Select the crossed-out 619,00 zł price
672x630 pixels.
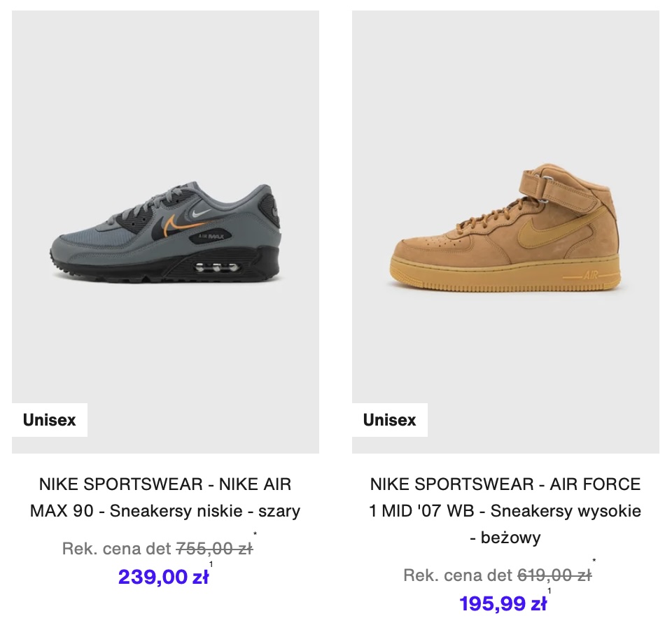[x=554, y=575]
